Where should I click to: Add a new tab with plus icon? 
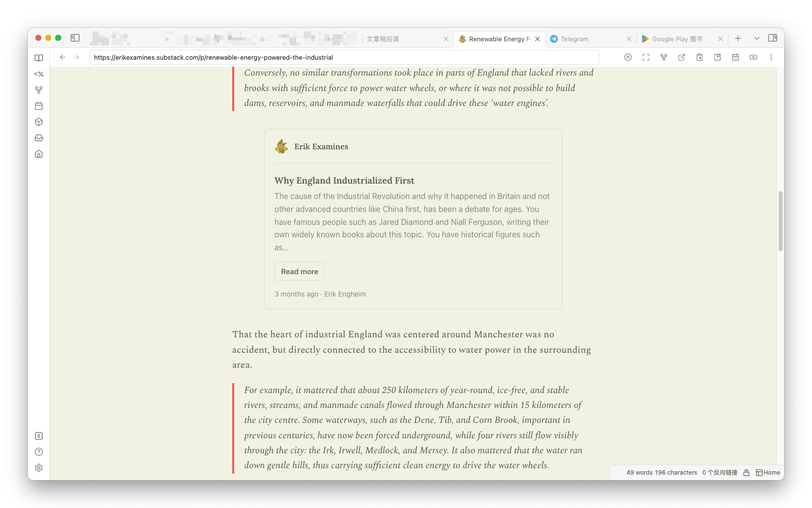[x=738, y=38]
